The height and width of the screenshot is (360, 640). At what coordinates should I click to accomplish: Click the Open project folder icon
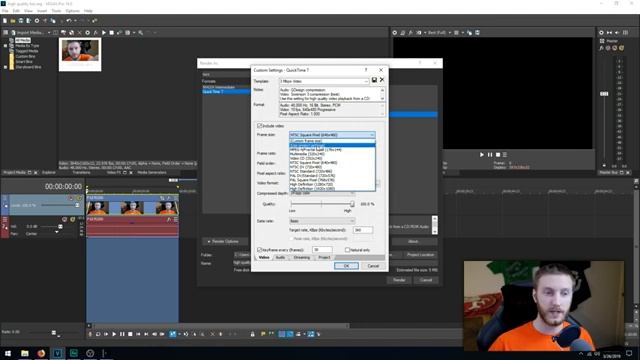pyautogui.click(x=13, y=21)
